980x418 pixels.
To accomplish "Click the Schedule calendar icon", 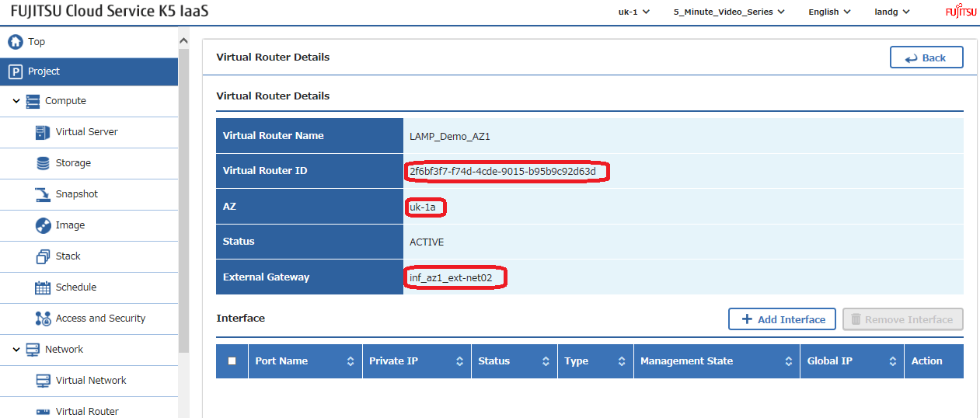I will point(43,287).
